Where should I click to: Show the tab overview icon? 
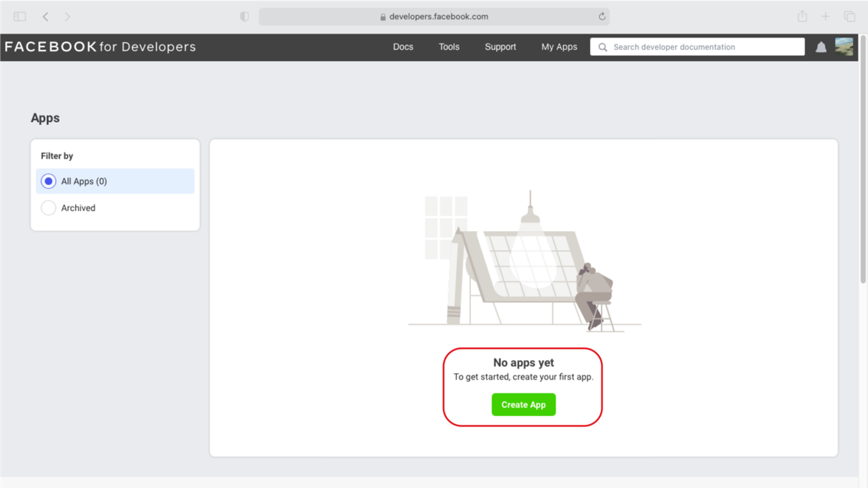(x=849, y=16)
